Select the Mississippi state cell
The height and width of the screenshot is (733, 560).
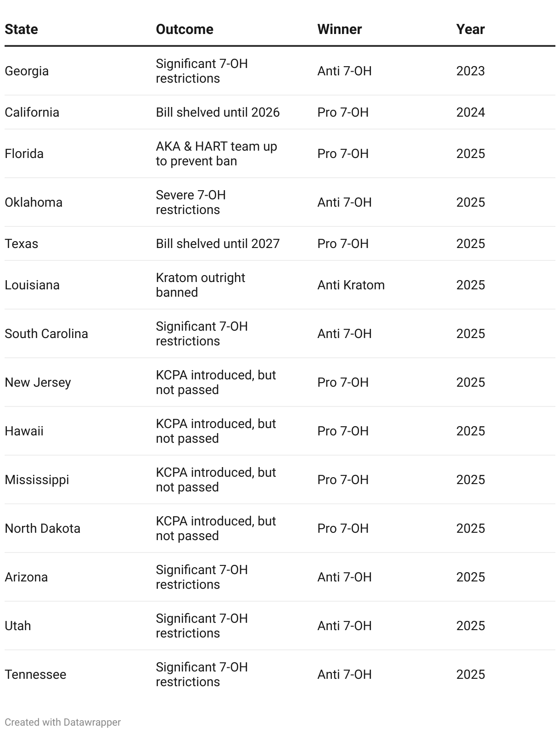[37, 480]
